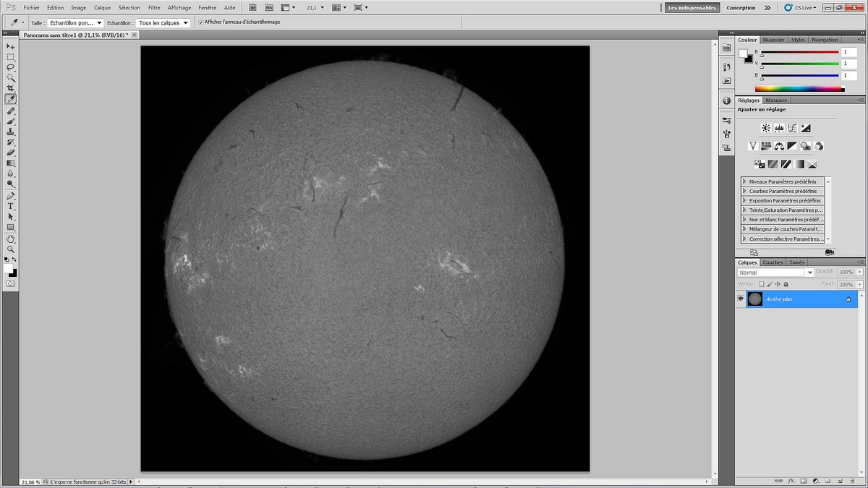Toggle lock transparent pixels
The height and width of the screenshot is (488, 868).
(x=761, y=284)
